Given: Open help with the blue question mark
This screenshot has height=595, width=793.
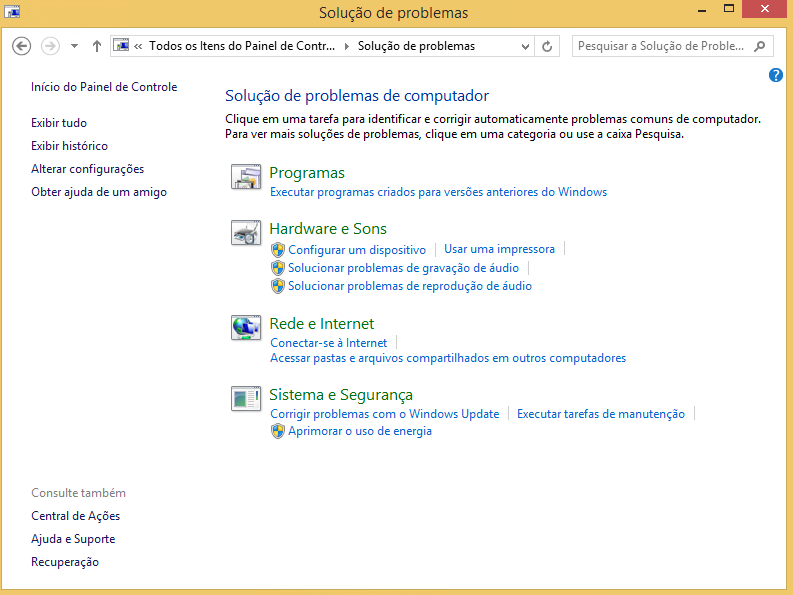Looking at the screenshot, I should click(x=775, y=75).
